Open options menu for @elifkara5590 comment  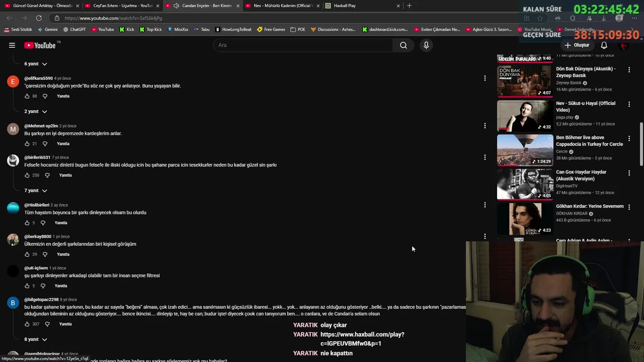pos(485,78)
